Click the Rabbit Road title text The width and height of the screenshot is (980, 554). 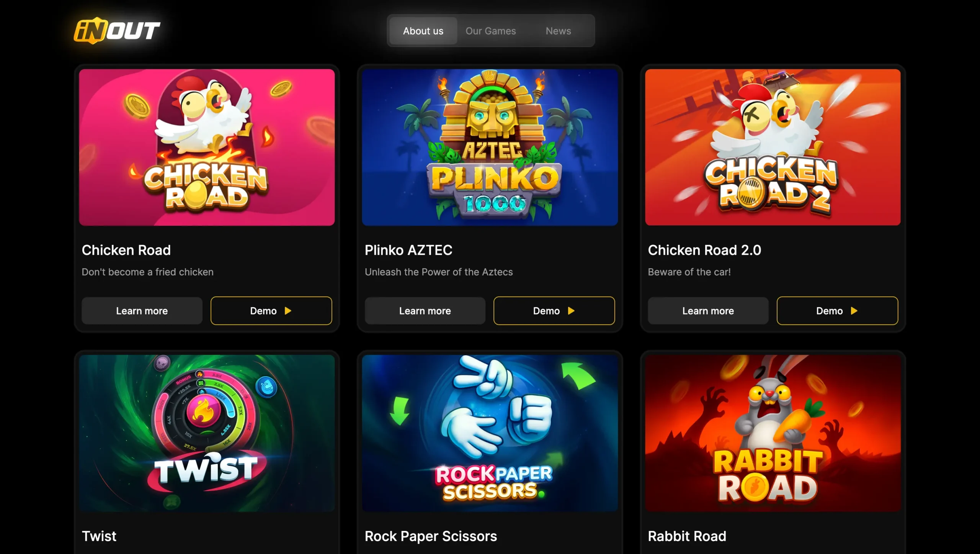(x=687, y=536)
